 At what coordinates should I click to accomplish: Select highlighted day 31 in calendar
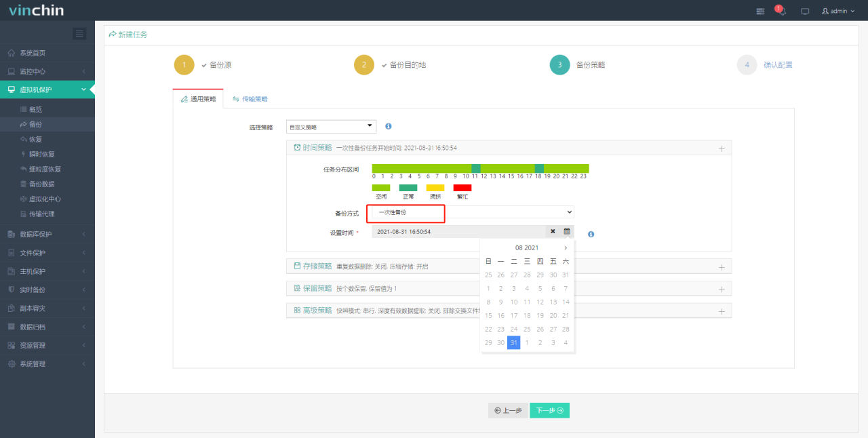pos(514,342)
